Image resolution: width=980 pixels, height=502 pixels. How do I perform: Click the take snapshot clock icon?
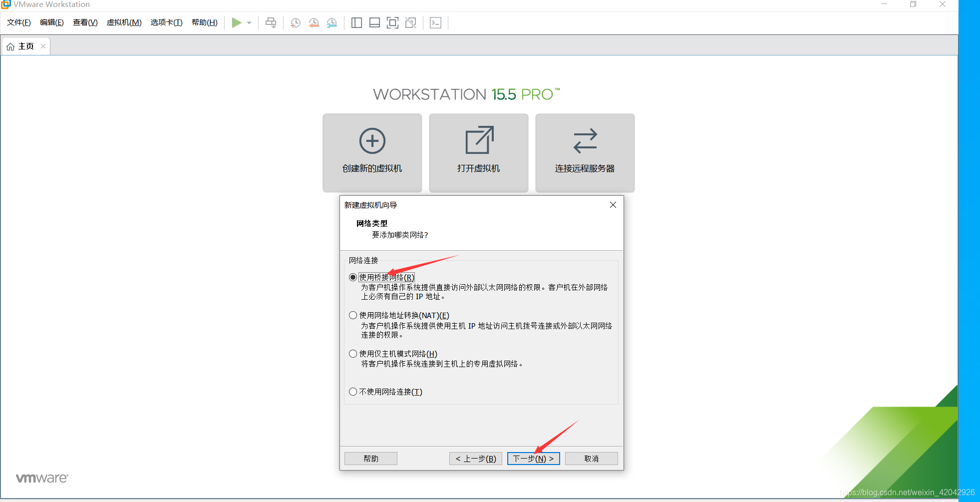tap(296, 22)
